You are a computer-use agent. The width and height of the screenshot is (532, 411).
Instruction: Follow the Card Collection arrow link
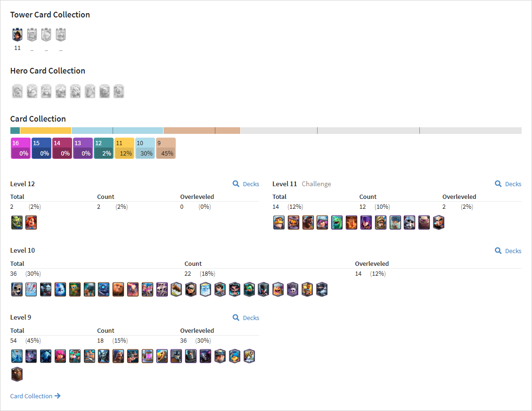click(35, 396)
